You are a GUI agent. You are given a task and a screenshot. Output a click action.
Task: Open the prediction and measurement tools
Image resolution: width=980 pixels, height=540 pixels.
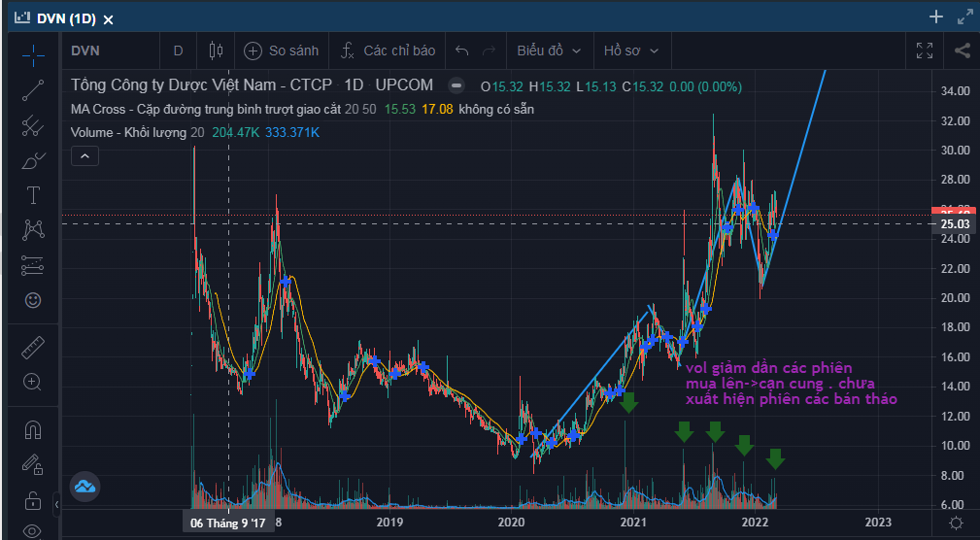pyautogui.click(x=33, y=265)
